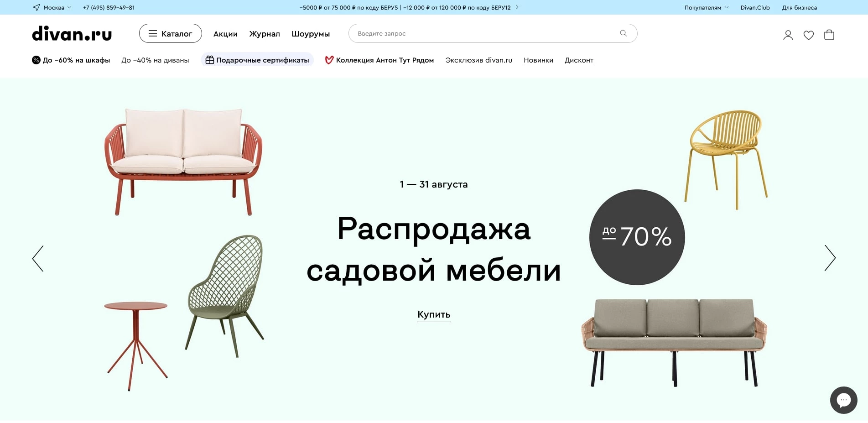Click the Купить link on the sale banner

click(433, 314)
